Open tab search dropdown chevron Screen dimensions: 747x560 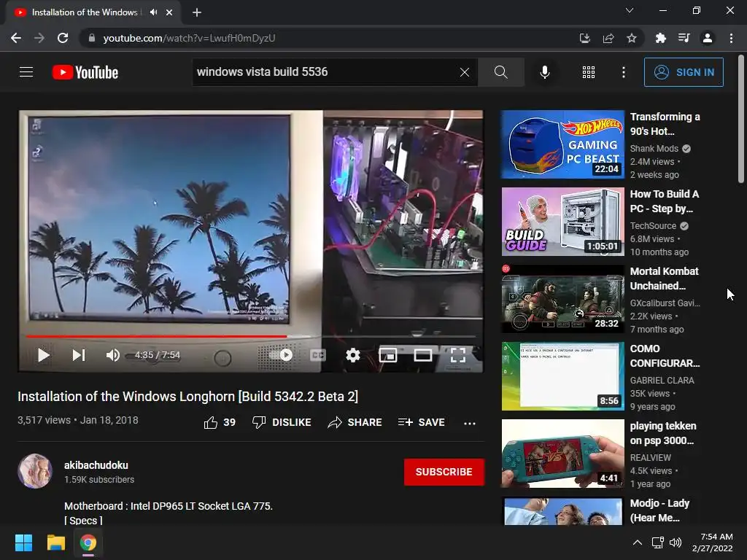click(630, 10)
